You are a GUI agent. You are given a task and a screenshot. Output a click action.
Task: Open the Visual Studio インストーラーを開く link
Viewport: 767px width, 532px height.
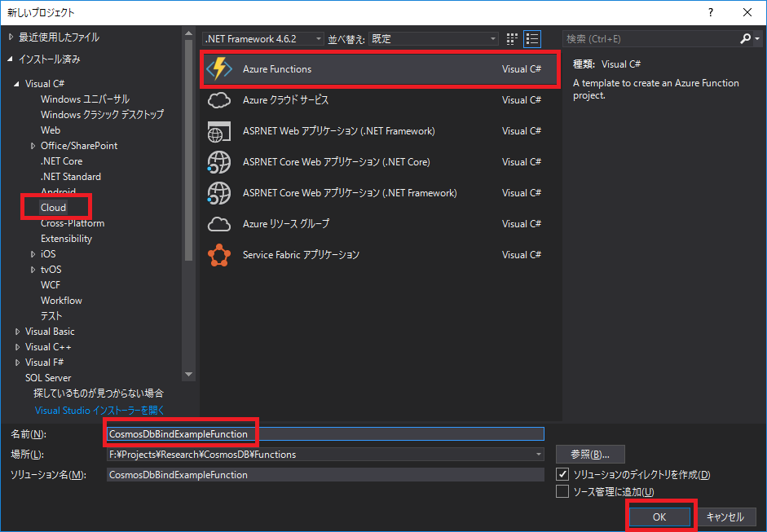tap(99, 411)
